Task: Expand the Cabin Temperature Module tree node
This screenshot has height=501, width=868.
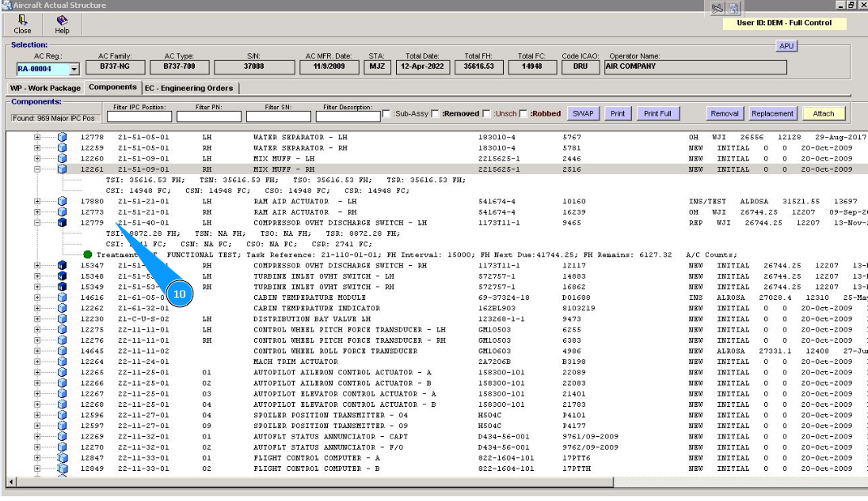Action: click(37, 298)
